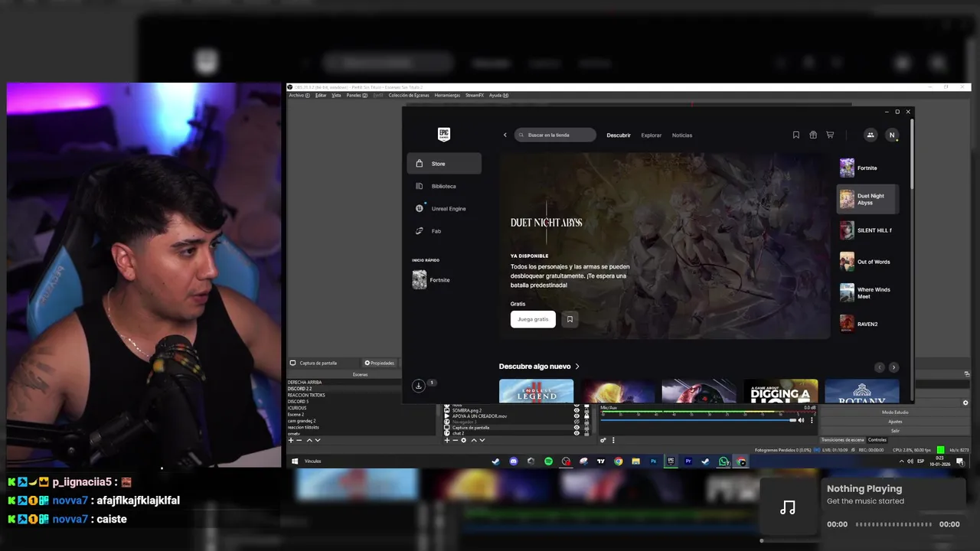Open Biblioteca in Epic sidebar
The width and height of the screenshot is (980, 551).
pyautogui.click(x=444, y=186)
